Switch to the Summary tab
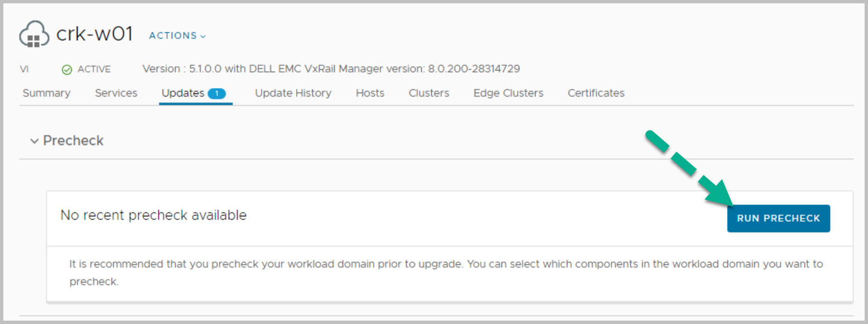The image size is (868, 324). pyautogui.click(x=46, y=93)
